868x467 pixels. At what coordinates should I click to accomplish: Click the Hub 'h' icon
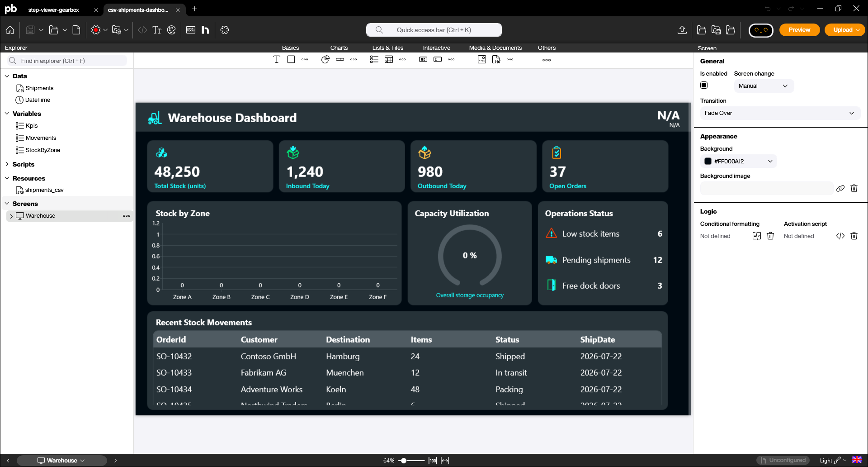pos(205,30)
